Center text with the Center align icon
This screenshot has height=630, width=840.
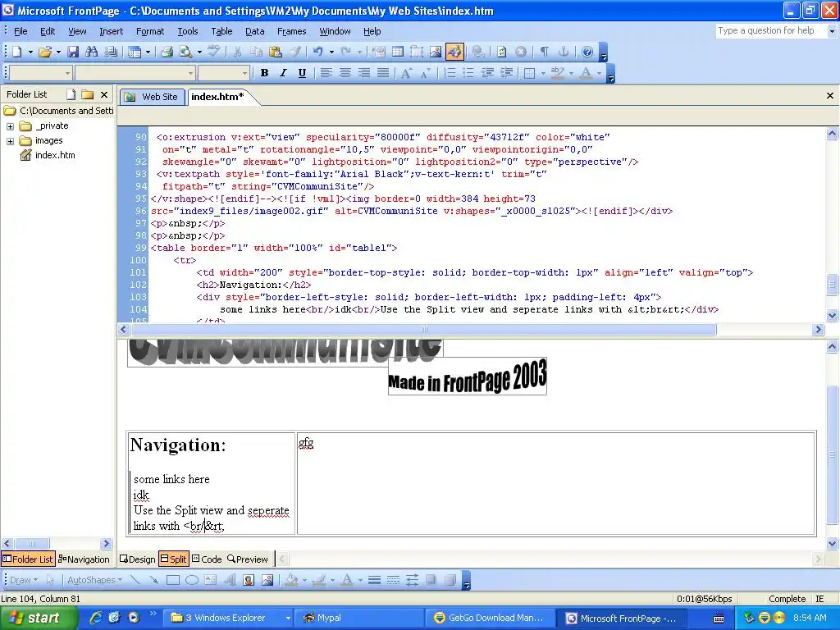tap(345, 73)
